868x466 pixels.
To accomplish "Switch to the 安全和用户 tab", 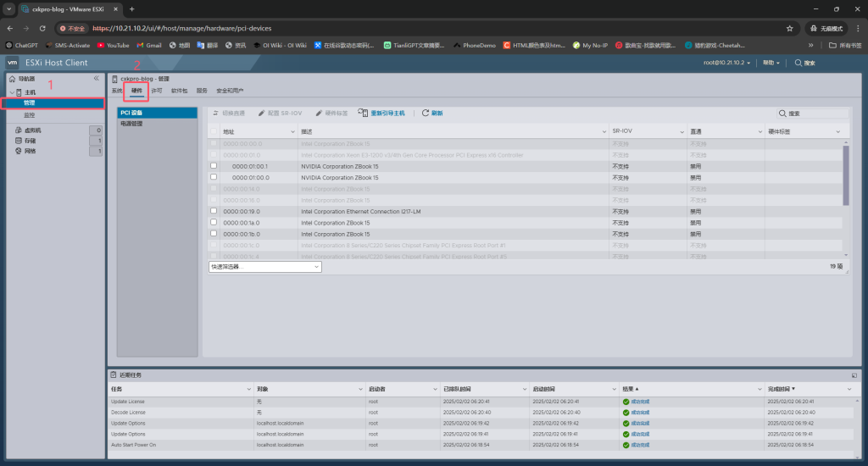I will tap(230, 91).
